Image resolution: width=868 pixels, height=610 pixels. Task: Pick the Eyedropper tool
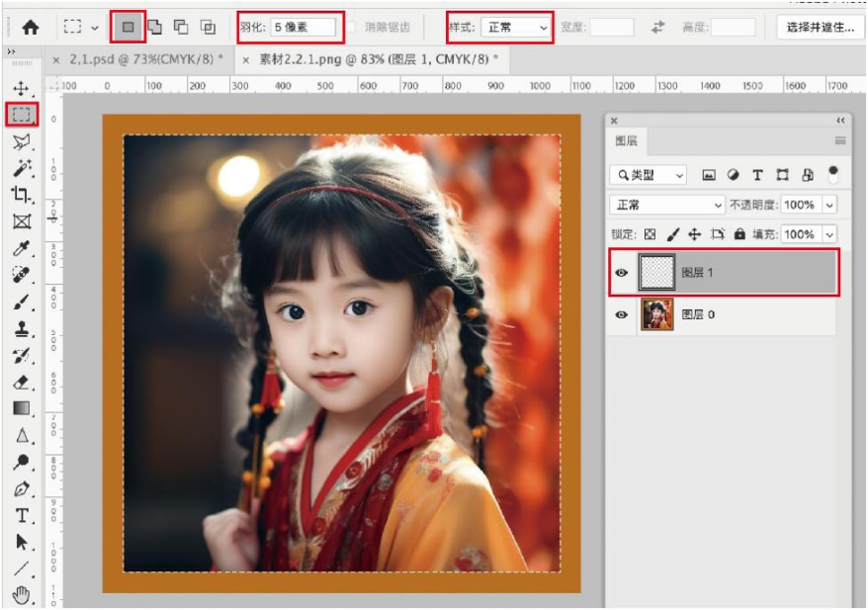coord(22,248)
